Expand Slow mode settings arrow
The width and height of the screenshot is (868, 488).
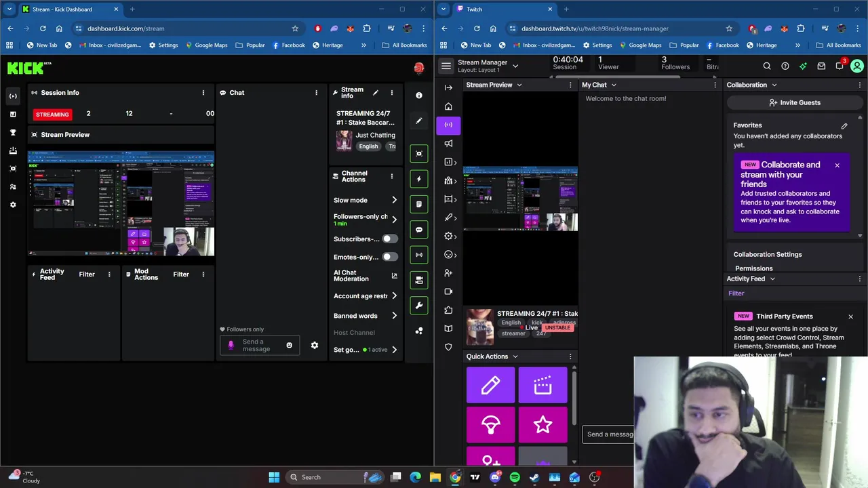[394, 200]
